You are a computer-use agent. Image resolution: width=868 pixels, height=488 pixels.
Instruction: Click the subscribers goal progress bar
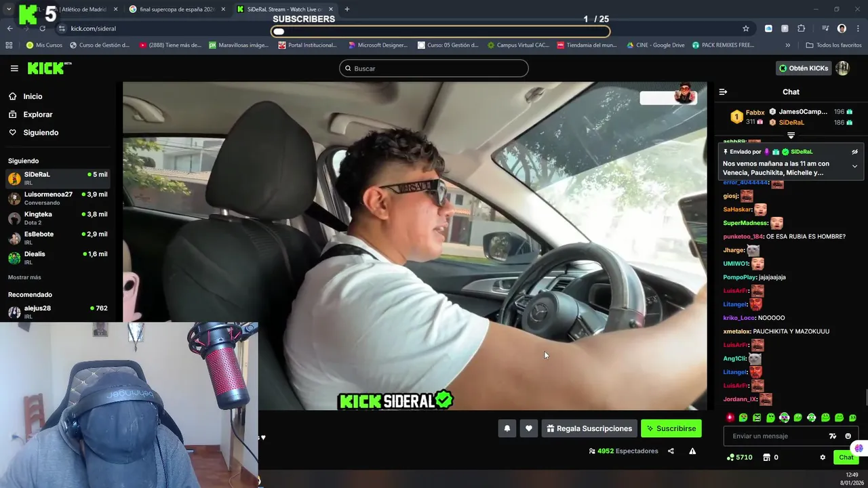point(441,31)
